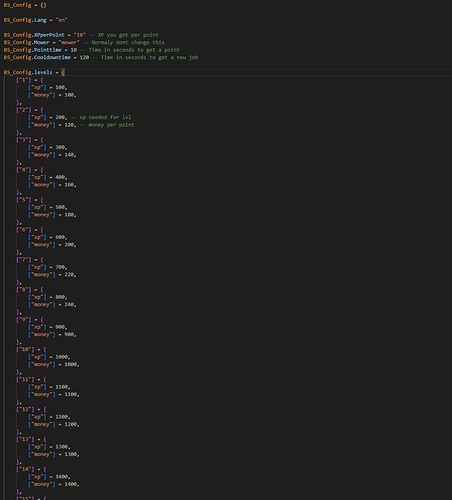
Task: Click the ["2"] level key
Action: pyautogui.click(x=24, y=110)
